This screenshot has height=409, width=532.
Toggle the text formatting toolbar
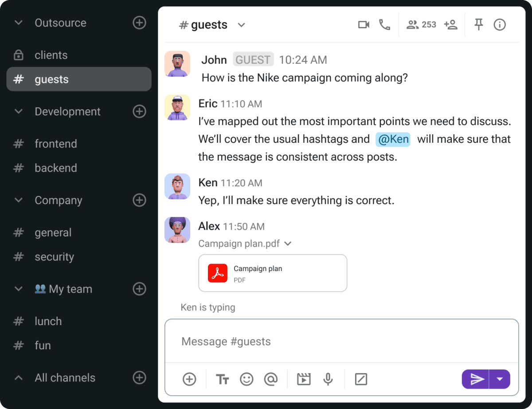click(x=223, y=379)
